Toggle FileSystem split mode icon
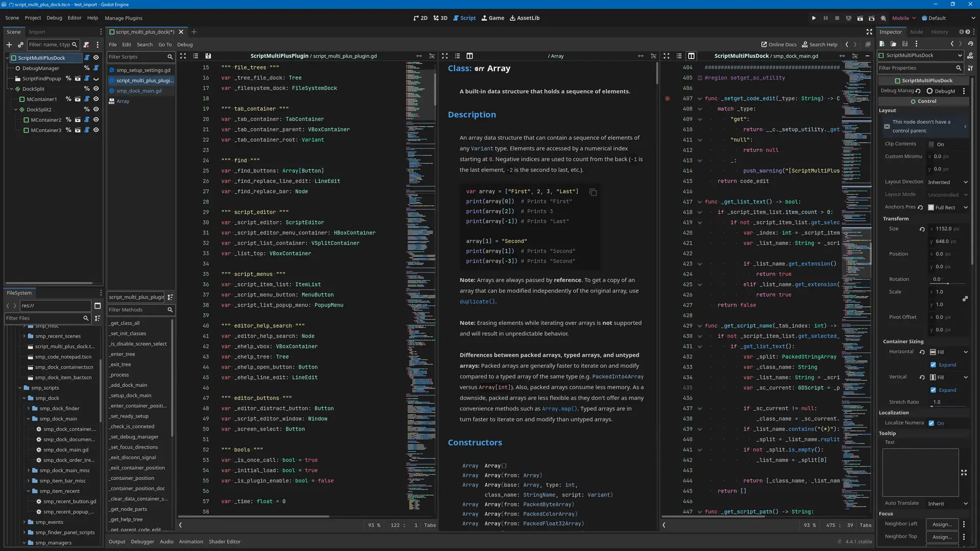The width and height of the screenshot is (980, 551). click(97, 306)
